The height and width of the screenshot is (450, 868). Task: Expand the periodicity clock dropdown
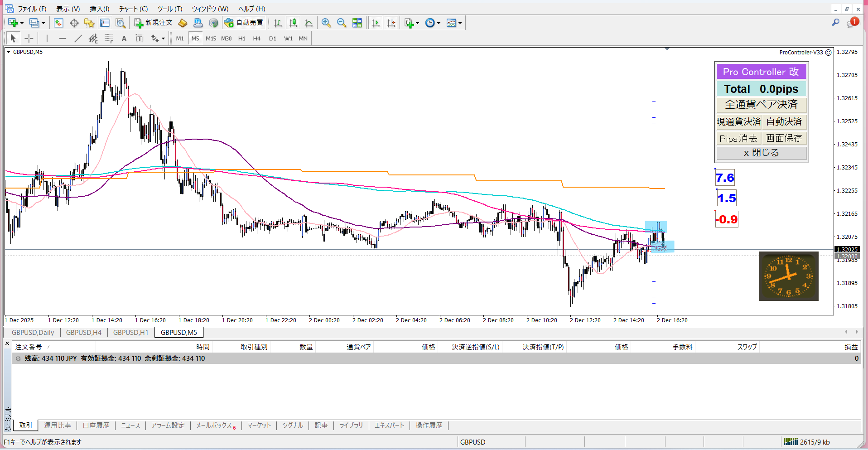click(x=439, y=23)
